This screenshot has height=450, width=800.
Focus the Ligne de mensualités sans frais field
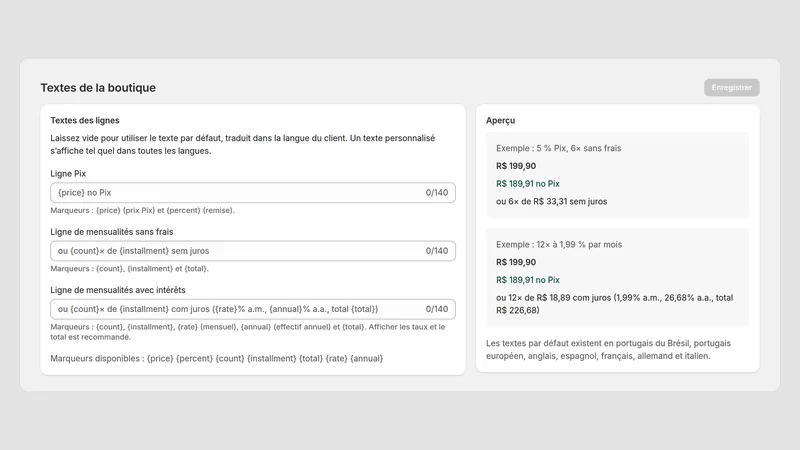(253, 251)
